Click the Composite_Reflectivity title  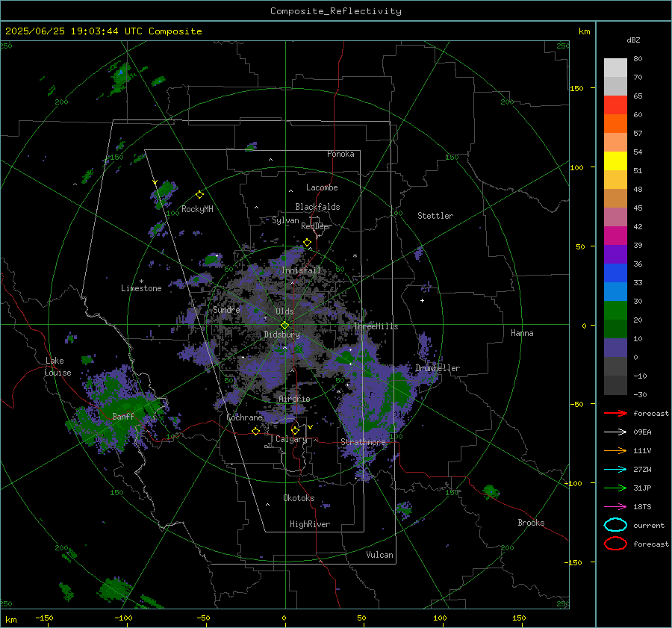336,11
